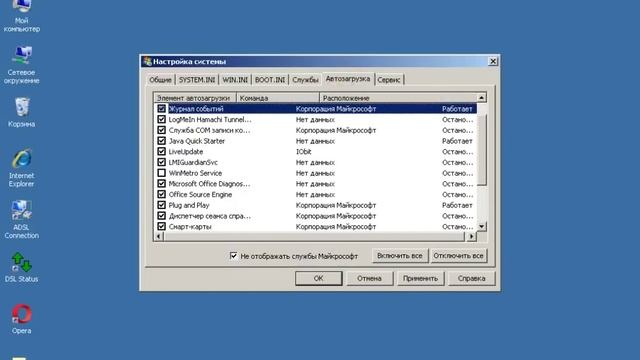Select the Office Source Engine row text
This screenshot has height=360, width=640.
tap(200, 195)
